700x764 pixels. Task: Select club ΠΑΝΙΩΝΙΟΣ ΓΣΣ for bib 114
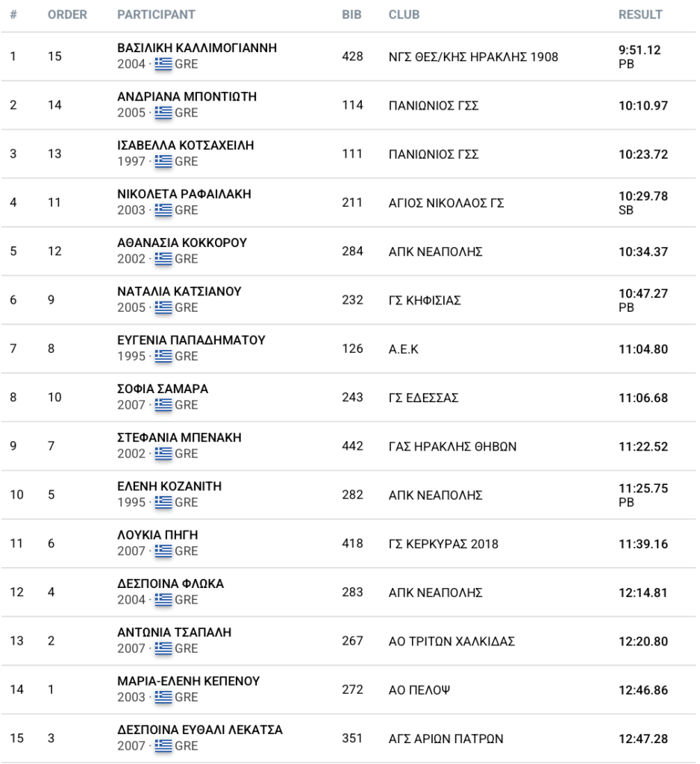(x=434, y=105)
